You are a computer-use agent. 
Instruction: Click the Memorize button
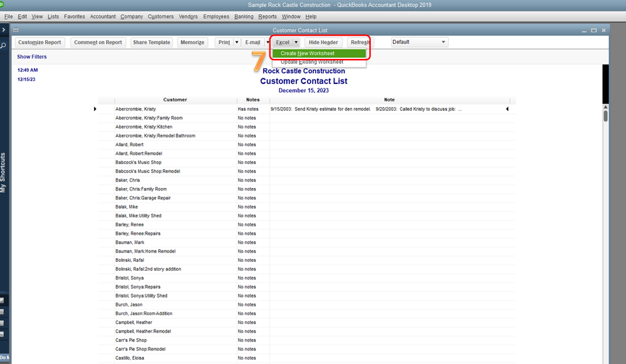192,43
